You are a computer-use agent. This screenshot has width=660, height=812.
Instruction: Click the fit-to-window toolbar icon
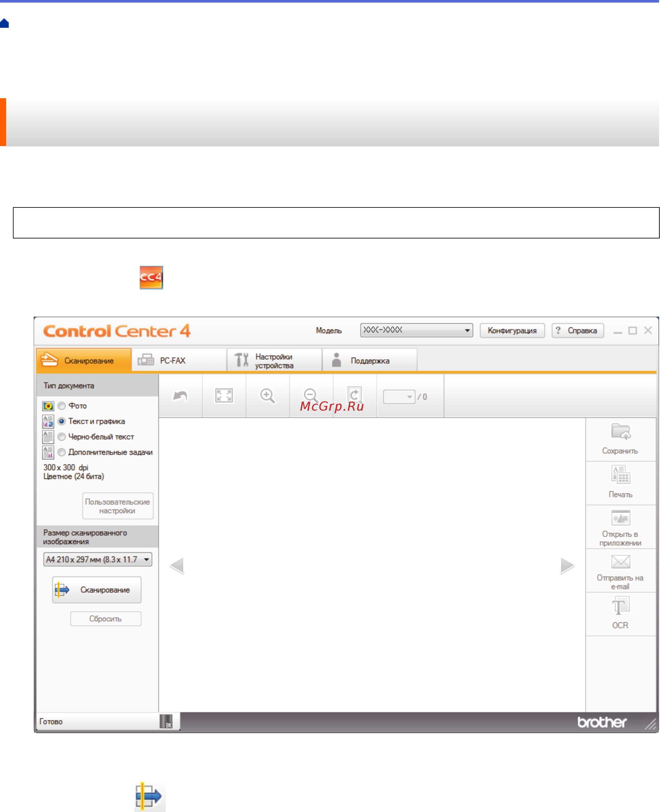(224, 396)
